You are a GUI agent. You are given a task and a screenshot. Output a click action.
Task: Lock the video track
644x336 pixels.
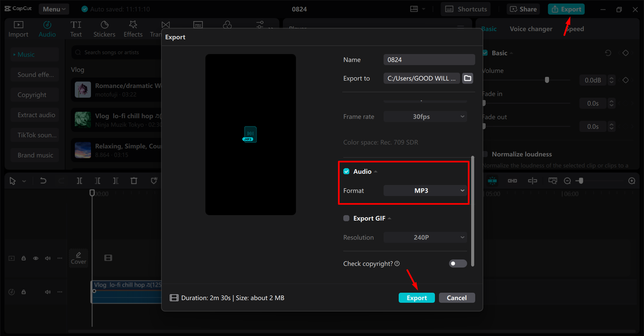click(x=24, y=258)
